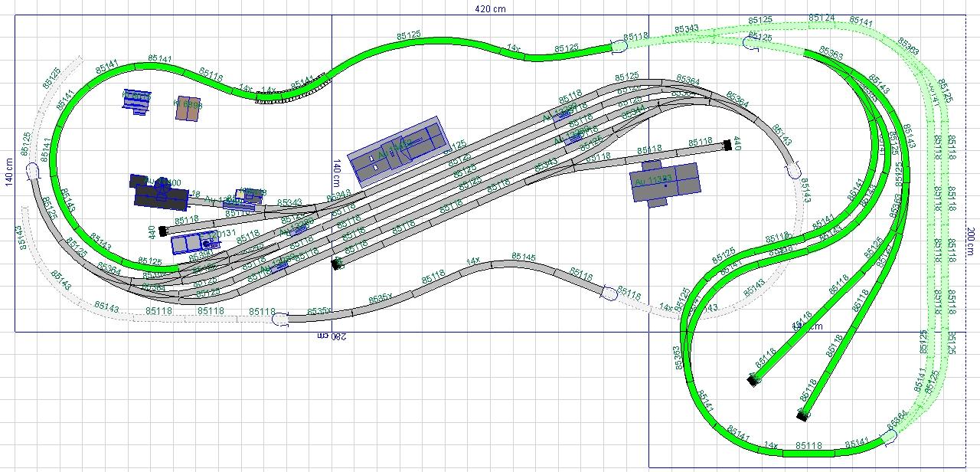Click tunnel portal at top green track end
The height and width of the screenshot is (472, 980).
620,46
